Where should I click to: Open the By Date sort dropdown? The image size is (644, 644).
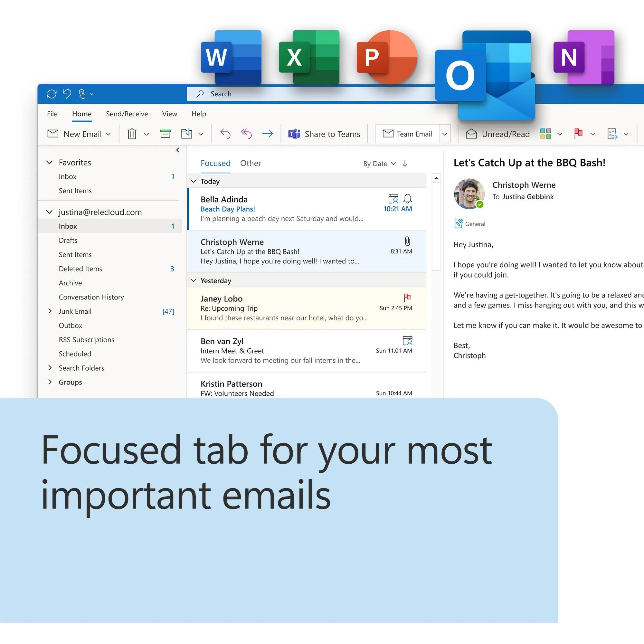[379, 164]
